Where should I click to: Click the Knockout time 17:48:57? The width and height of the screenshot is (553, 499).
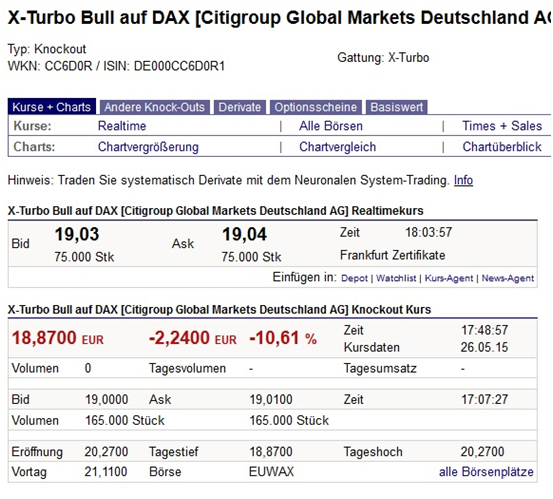click(x=485, y=330)
